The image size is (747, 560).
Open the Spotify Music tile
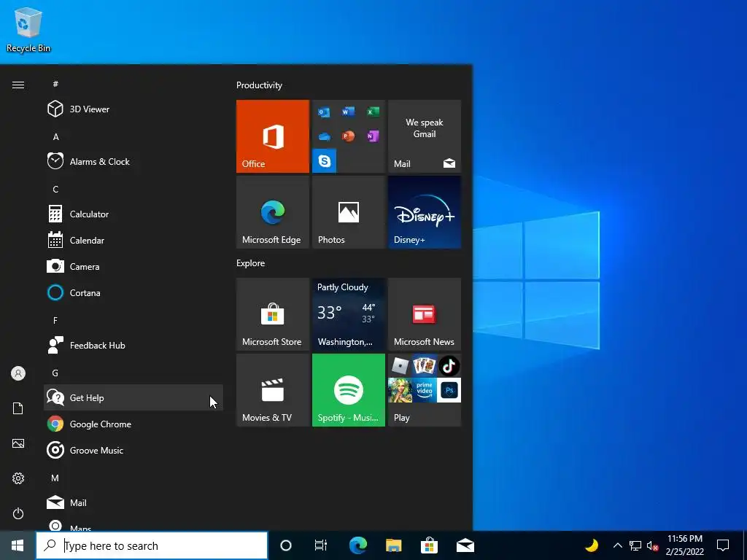tap(348, 390)
